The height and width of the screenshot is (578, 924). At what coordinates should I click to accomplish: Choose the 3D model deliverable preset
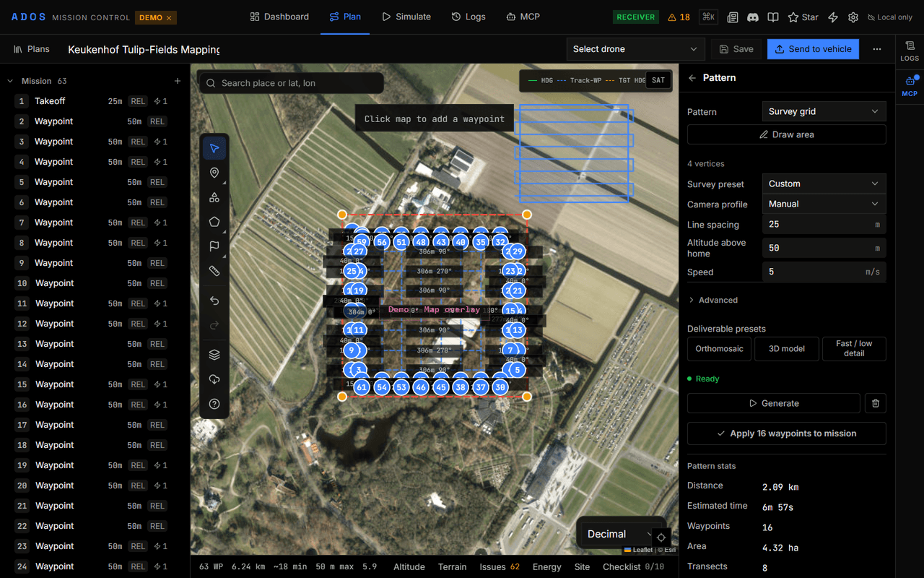point(787,349)
